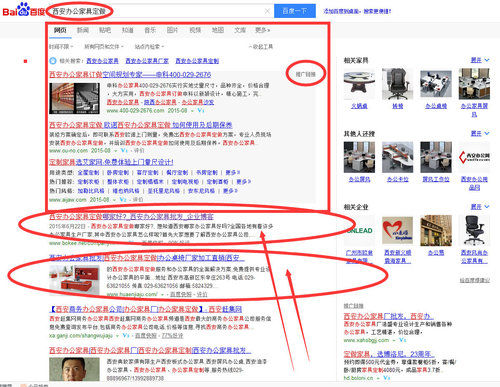Screen dimensions: 500x387
Task: Expand the 相关企业 section with 展开
Action: point(480,207)
